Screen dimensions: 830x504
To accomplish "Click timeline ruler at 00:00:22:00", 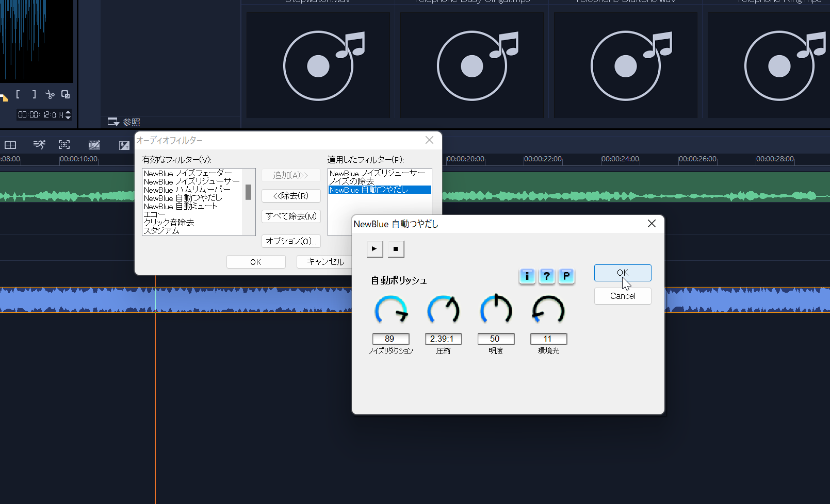I will pyautogui.click(x=543, y=159).
